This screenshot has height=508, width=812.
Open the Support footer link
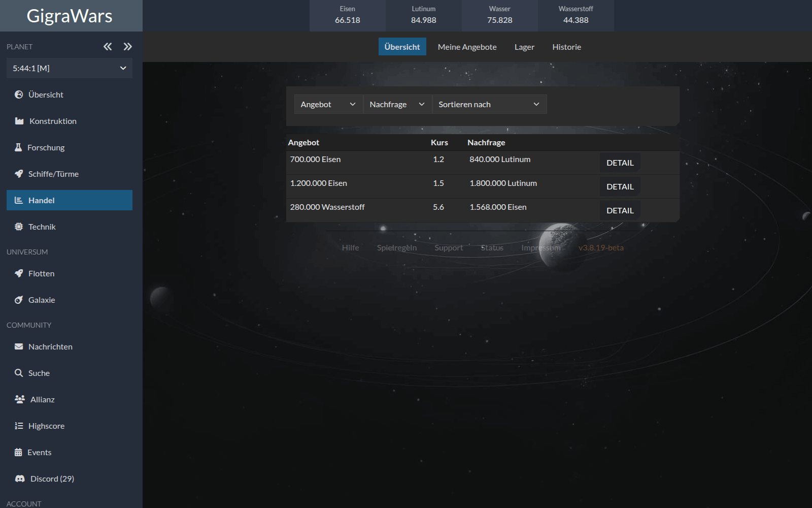(x=449, y=248)
